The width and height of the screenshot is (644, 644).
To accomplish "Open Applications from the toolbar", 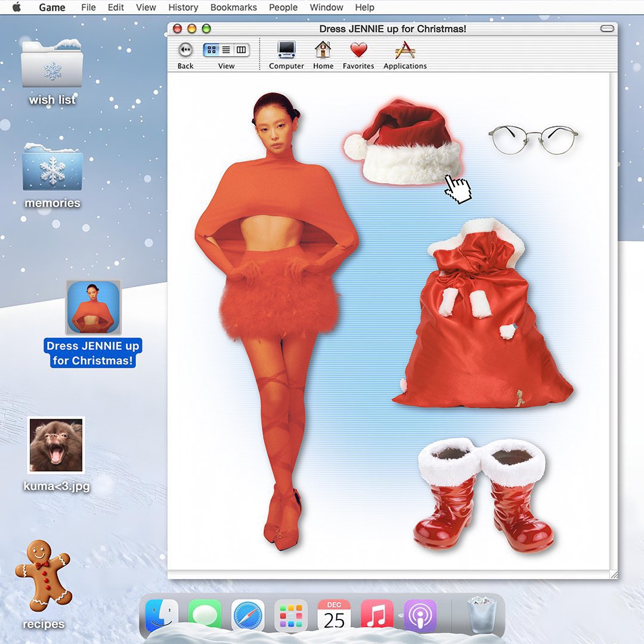I will pyautogui.click(x=405, y=50).
